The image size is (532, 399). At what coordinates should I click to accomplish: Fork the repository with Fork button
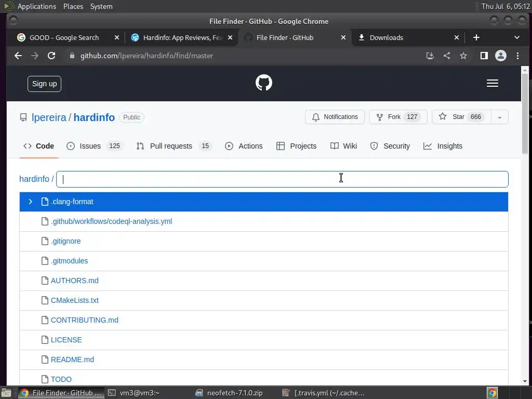[x=398, y=117]
